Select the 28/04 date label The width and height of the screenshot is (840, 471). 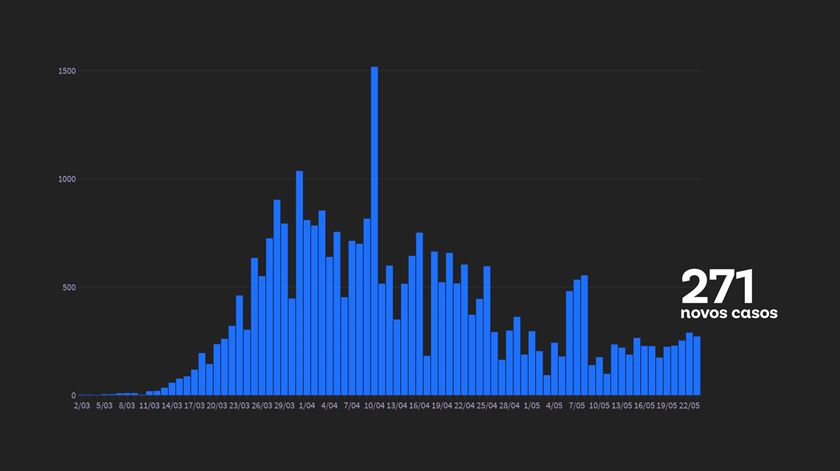[x=509, y=406]
